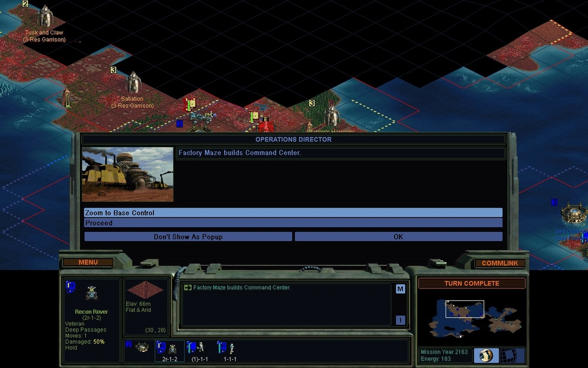This screenshot has height=368, width=588.
Task: Click the I button beside message log
Action: (x=400, y=320)
